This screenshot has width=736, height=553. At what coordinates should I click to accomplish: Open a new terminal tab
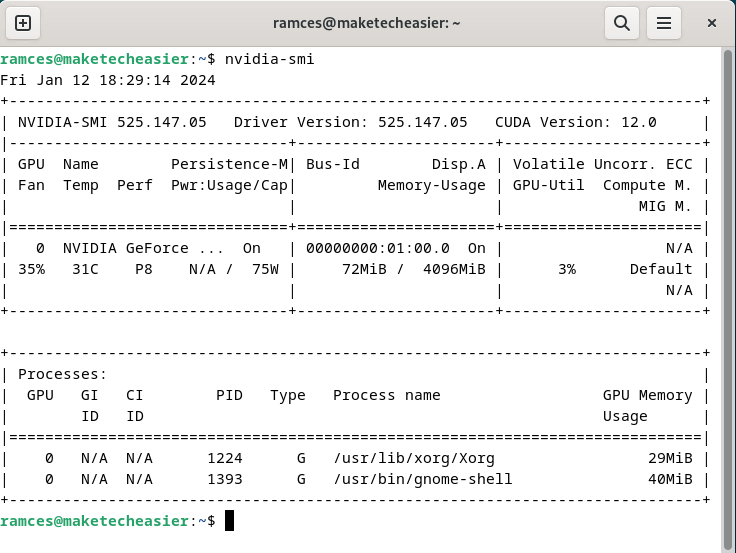click(x=23, y=23)
